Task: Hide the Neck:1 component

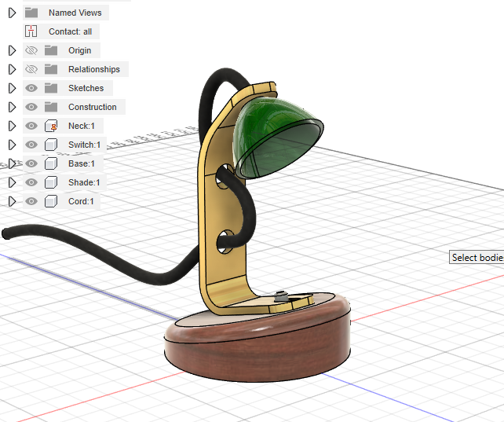Action: point(31,126)
